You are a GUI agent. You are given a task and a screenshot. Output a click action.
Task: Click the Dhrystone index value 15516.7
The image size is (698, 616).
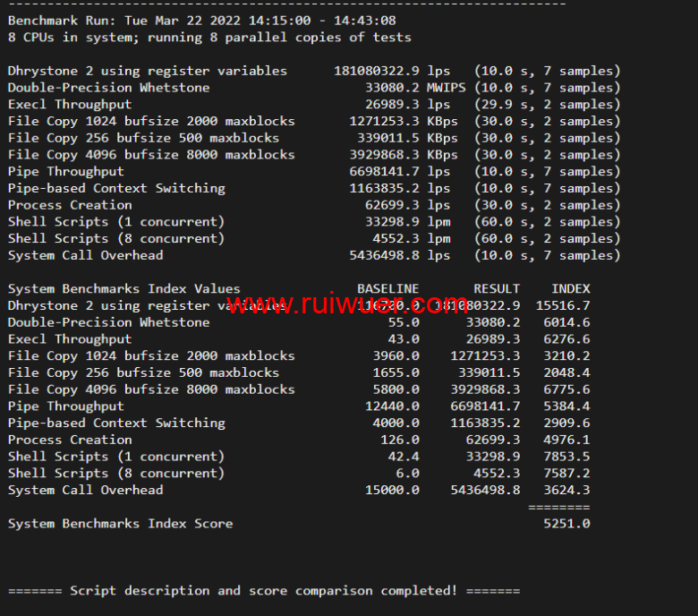click(562, 305)
